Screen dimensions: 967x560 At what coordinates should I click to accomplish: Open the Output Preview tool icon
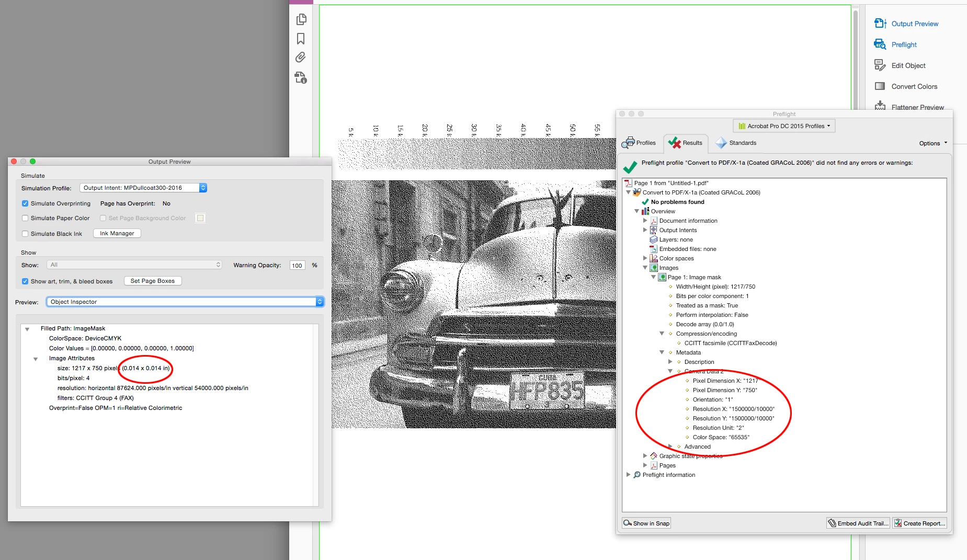(x=880, y=24)
